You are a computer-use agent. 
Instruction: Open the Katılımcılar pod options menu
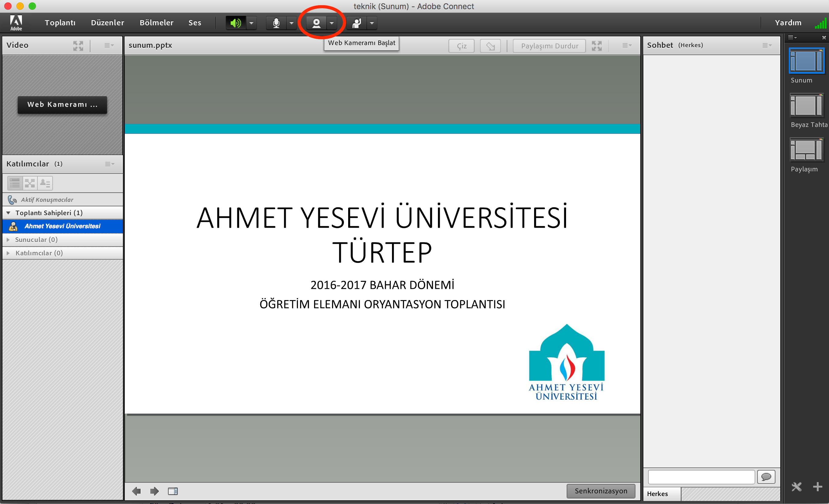click(110, 164)
